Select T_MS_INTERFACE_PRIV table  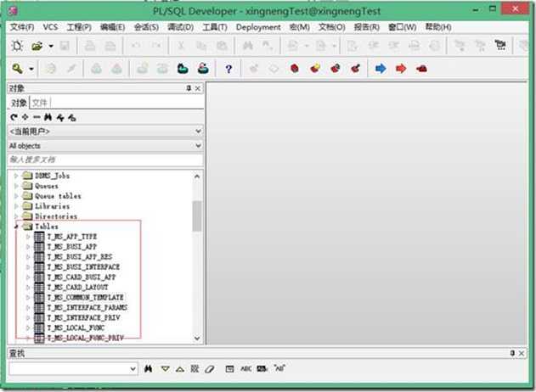click(x=83, y=317)
